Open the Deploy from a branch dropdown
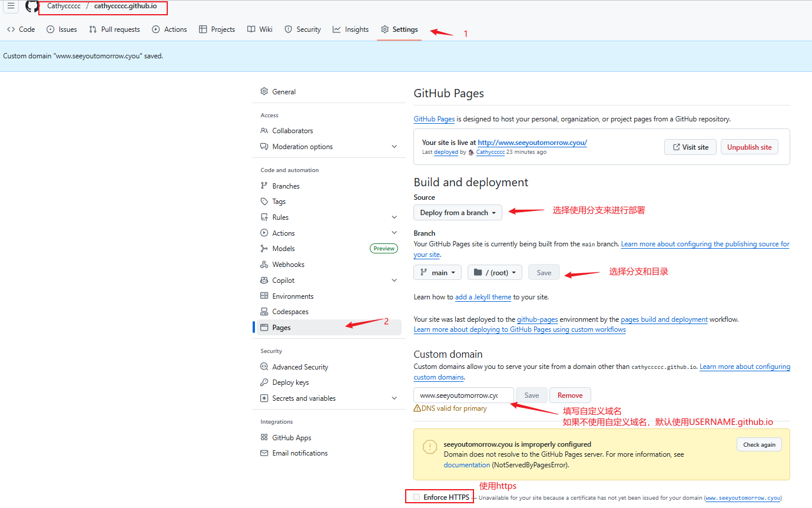Screen dimensions: 812x508 click(x=458, y=213)
